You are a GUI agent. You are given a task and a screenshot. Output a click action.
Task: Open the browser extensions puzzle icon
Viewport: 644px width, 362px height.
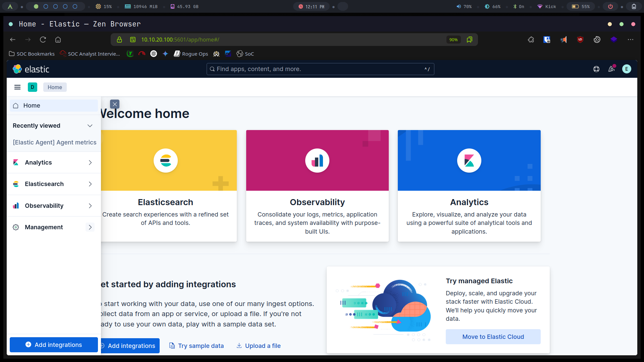[x=531, y=40]
